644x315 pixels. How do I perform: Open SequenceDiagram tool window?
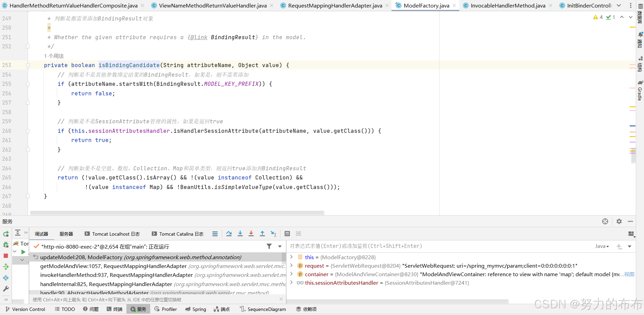(x=263, y=309)
